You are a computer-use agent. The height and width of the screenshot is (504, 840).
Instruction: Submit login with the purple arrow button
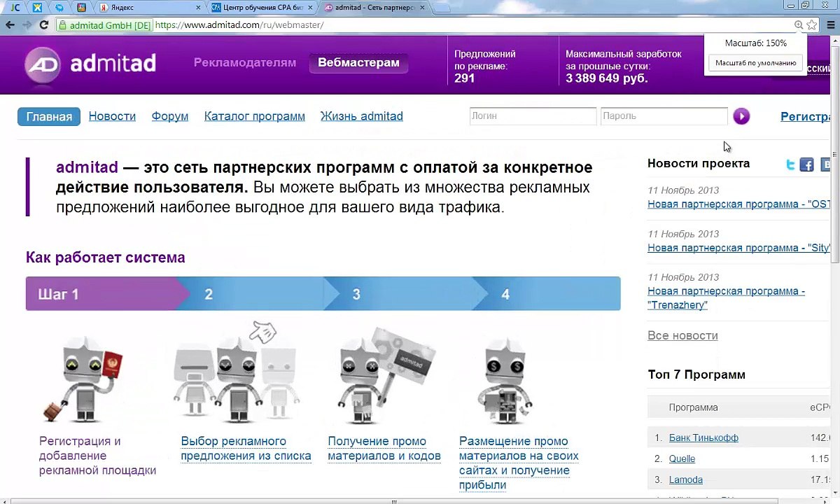tap(741, 116)
